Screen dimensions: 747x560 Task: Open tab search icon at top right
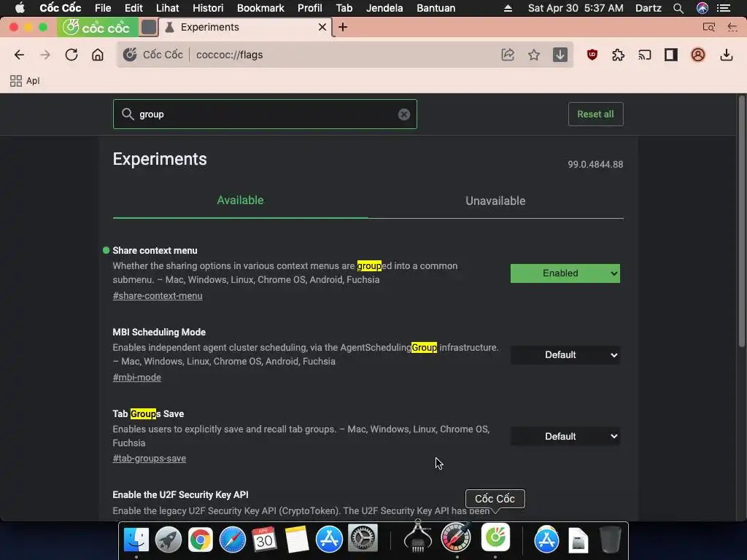coord(709,27)
